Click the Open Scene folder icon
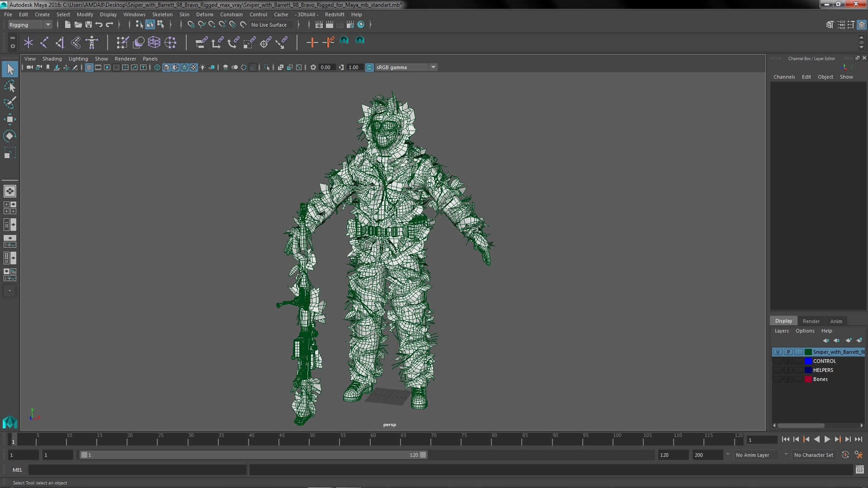The image size is (868, 488). click(x=78, y=25)
